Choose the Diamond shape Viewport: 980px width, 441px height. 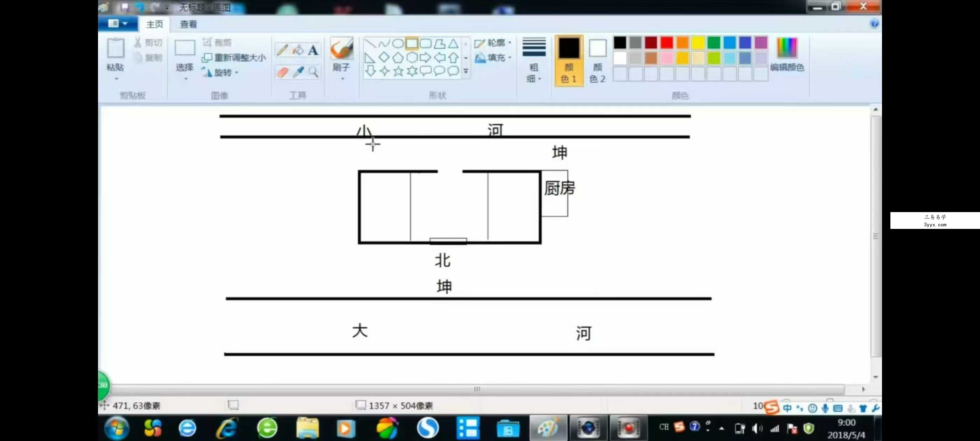[x=384, y=57]
